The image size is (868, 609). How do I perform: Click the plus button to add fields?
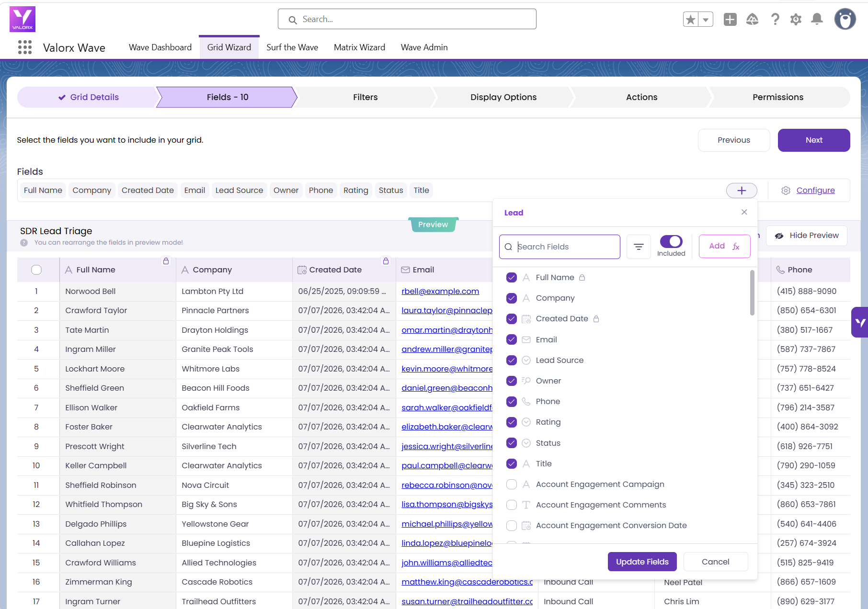(x=742, y=191)
